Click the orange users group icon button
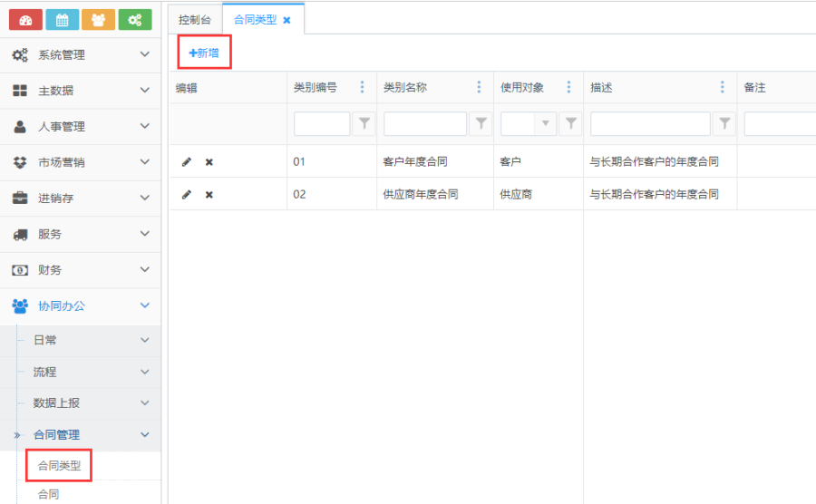Viewport: 816px width, 504px height. tap(98, 19)
